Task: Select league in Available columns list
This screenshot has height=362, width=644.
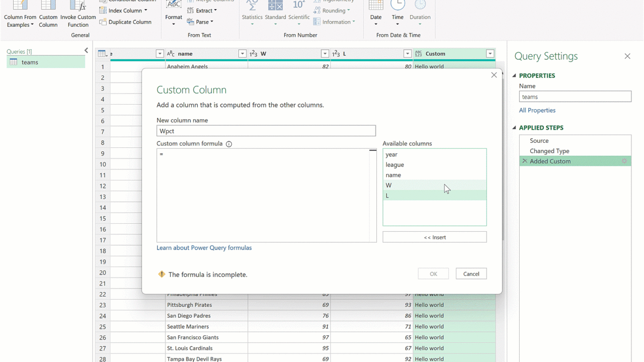Action: pos(395,165)
